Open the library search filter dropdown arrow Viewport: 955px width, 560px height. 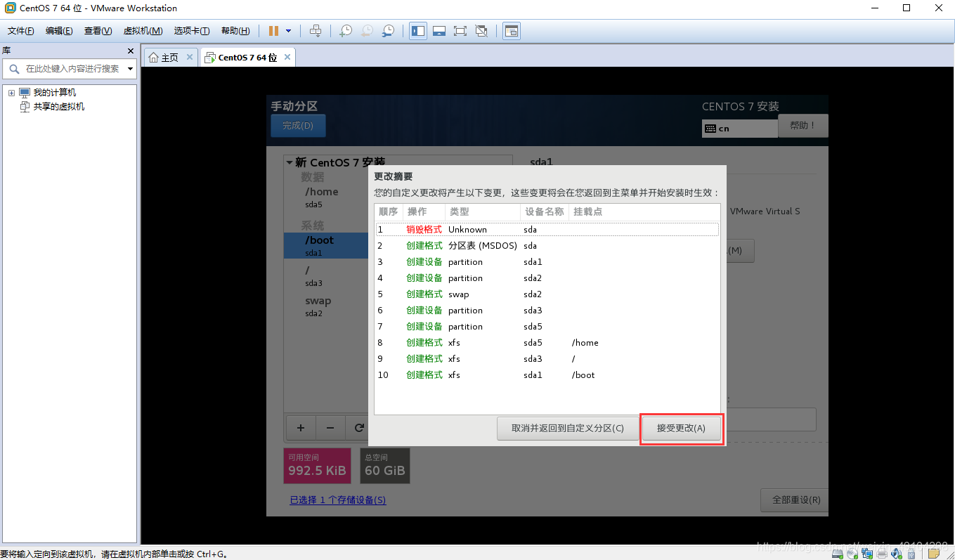130,69
